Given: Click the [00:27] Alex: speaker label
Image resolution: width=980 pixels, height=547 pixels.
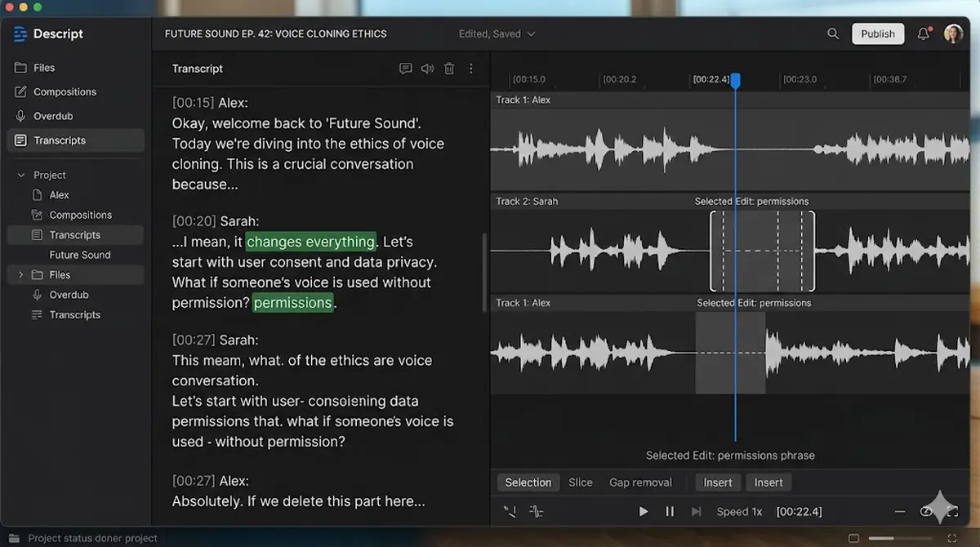Looking at the screenshot, I should click(210, 481).
